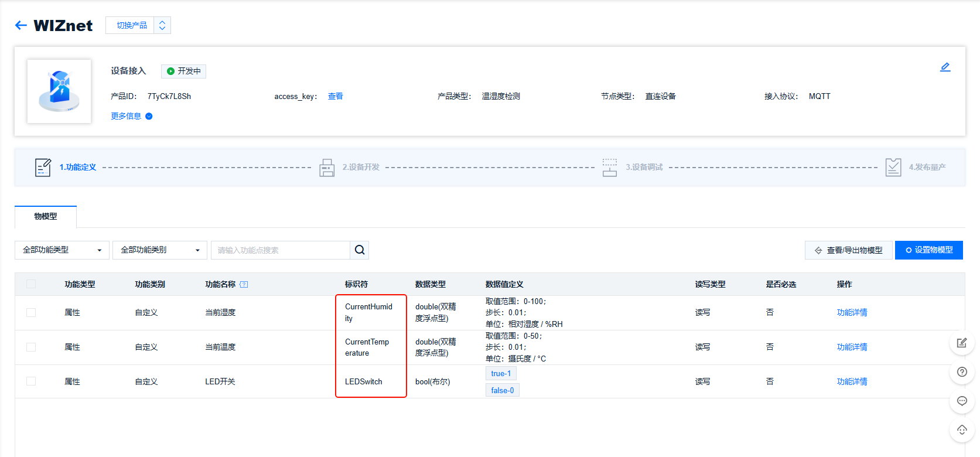The height and width of the screenshot is (457, 980).
Task: Click the product image thumbnail
Action: (59, 91)
